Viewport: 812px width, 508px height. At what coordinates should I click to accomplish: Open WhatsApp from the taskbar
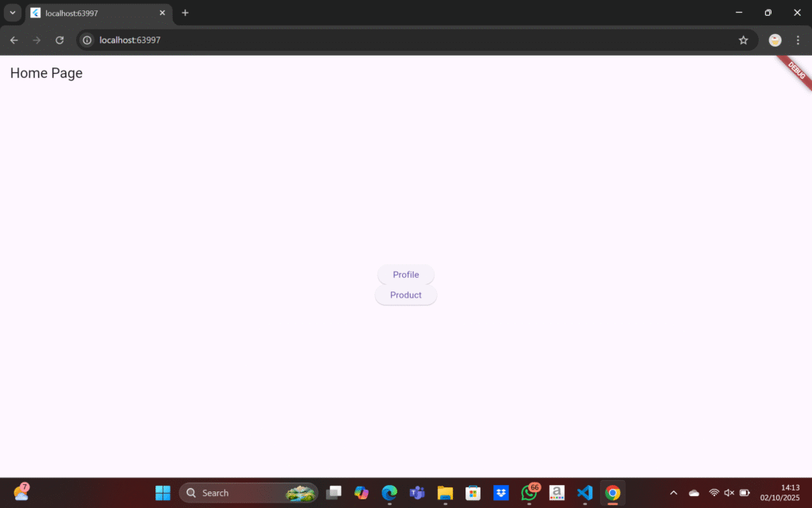[x=529, y=493]
